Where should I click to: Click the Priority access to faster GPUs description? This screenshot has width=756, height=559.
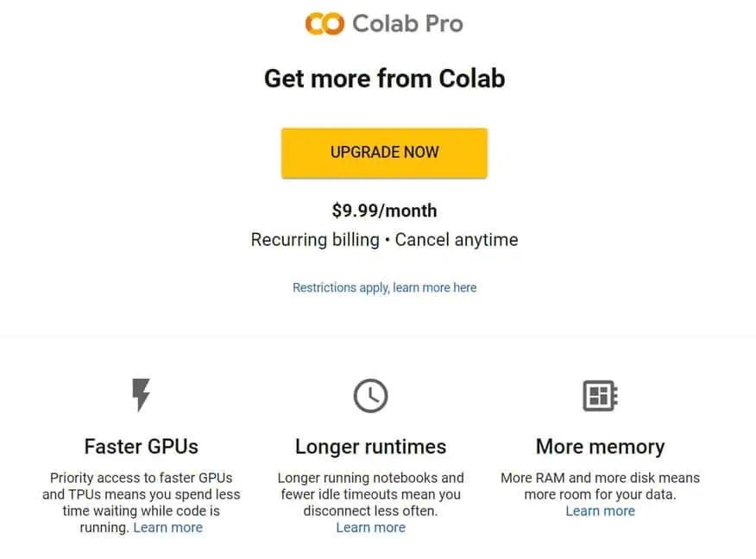(141, 503)
